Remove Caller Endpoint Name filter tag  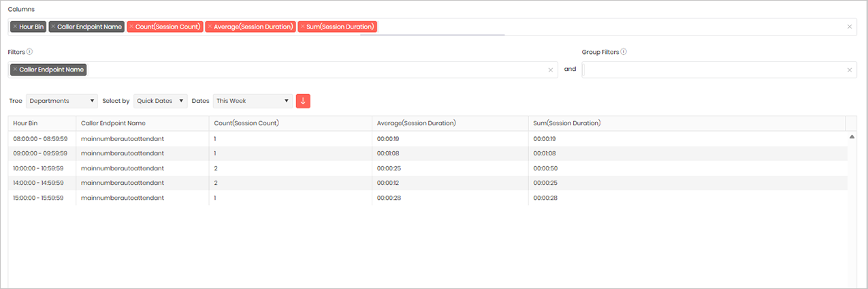(15, 70)
